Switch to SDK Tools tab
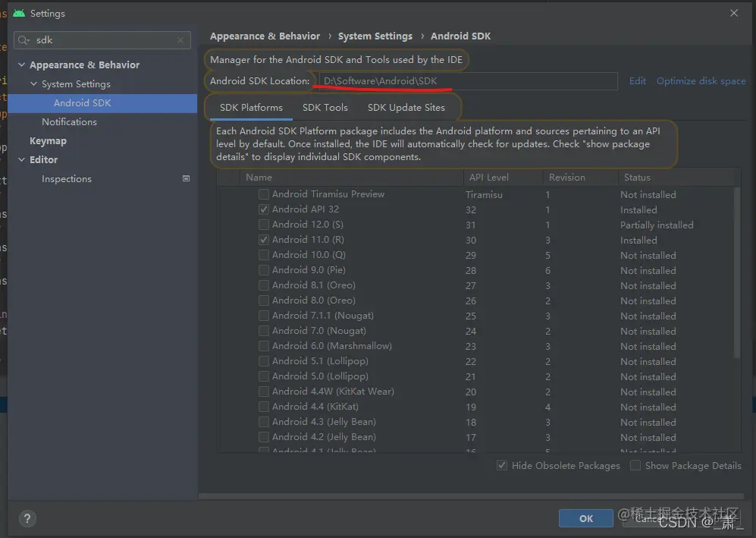 click(x=325, y=108)
